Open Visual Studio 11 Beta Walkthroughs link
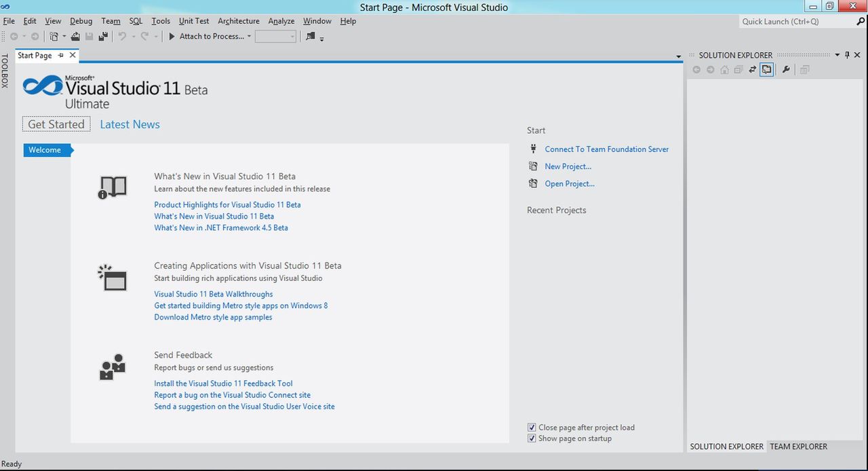 [214, 295]
